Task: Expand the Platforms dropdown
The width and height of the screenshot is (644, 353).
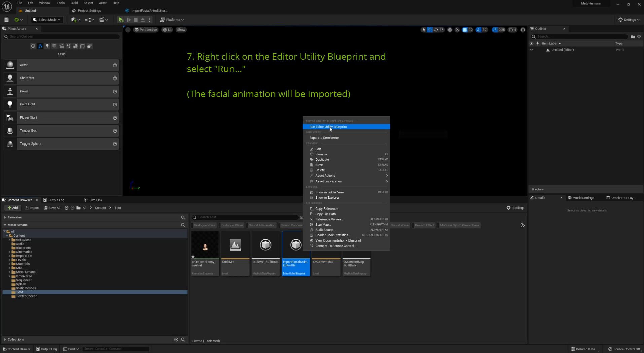Action: click(x=172, y=20)
